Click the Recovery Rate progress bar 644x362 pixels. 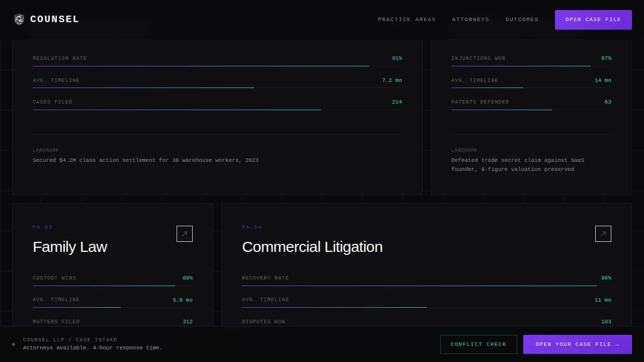[x=427, y=286]
